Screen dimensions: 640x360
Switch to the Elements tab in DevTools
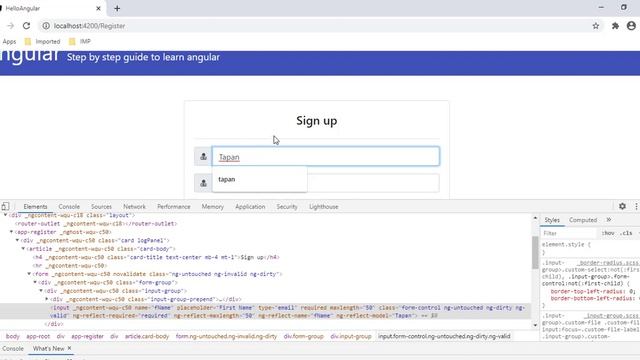36,207
